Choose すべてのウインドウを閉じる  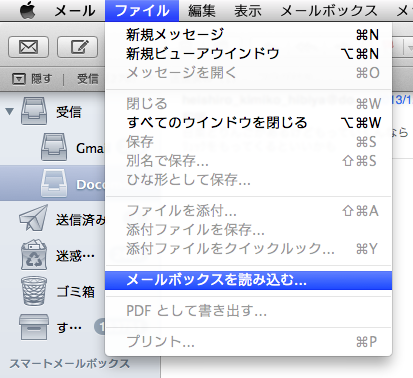pos(248,122)
